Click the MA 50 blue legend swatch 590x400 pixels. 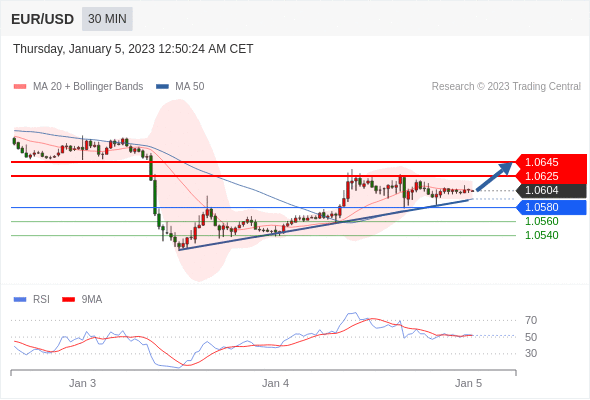coord(162,87)
